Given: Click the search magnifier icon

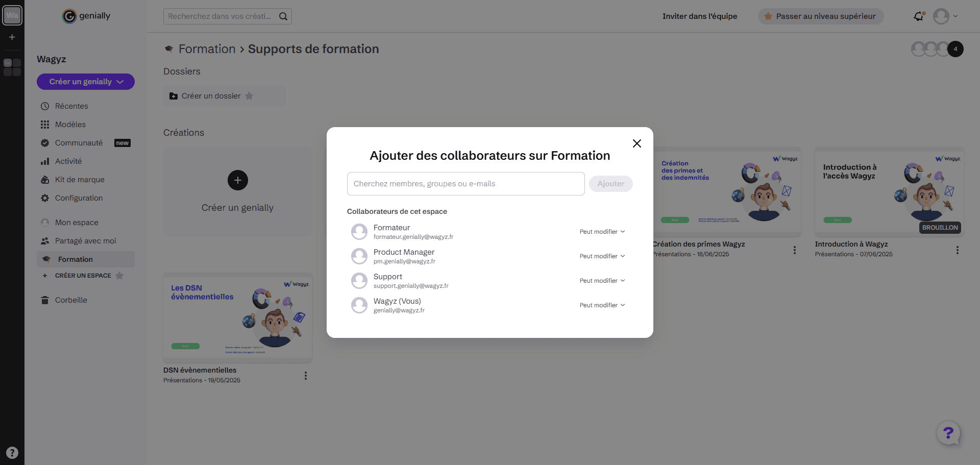Looking at the screenshot, I should 283,16.
